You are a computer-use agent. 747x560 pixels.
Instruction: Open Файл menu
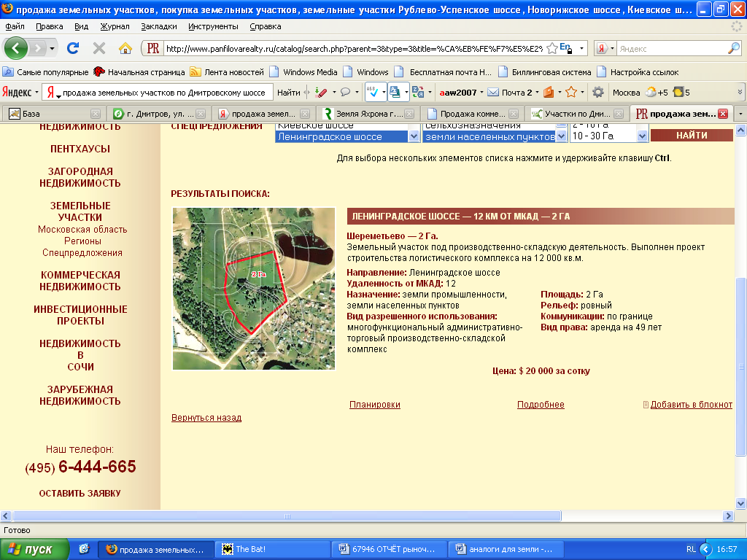pyautogui.click(x=15, y=26)
